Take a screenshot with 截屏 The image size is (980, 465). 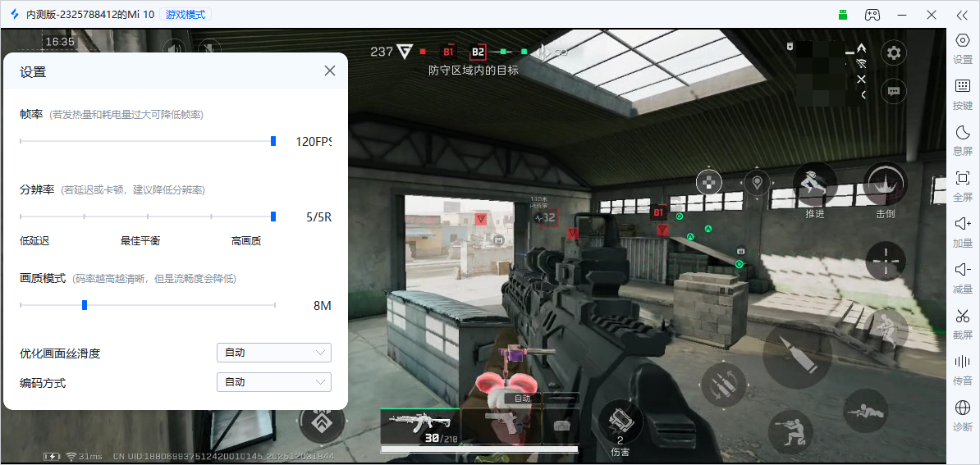(962, 322)
